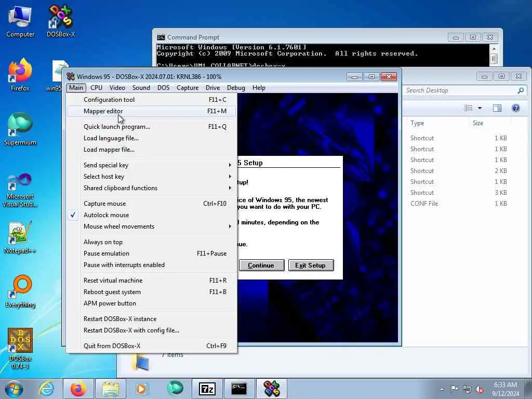Image resolution: width=532 pixels, height=399 pixels.
Task: Click the DOSBox-X title bar icon
Action: [x=71, y=76]
